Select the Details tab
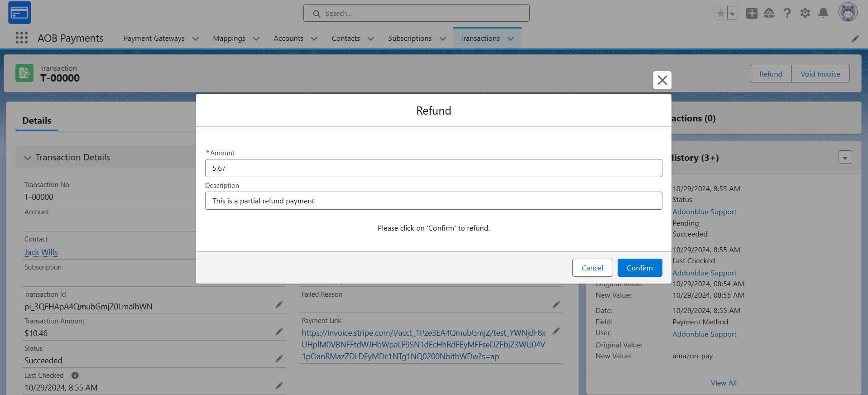868x395 pixels. click(37, 120)
